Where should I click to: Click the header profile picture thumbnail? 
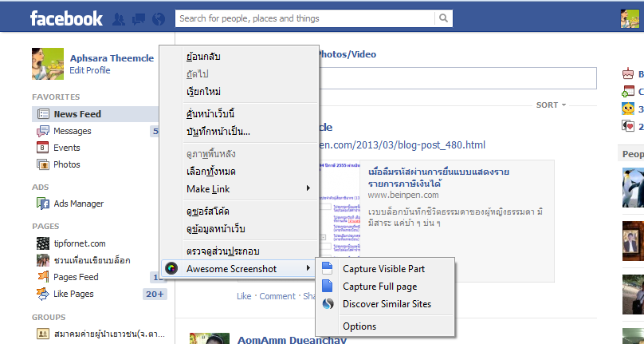629,18
